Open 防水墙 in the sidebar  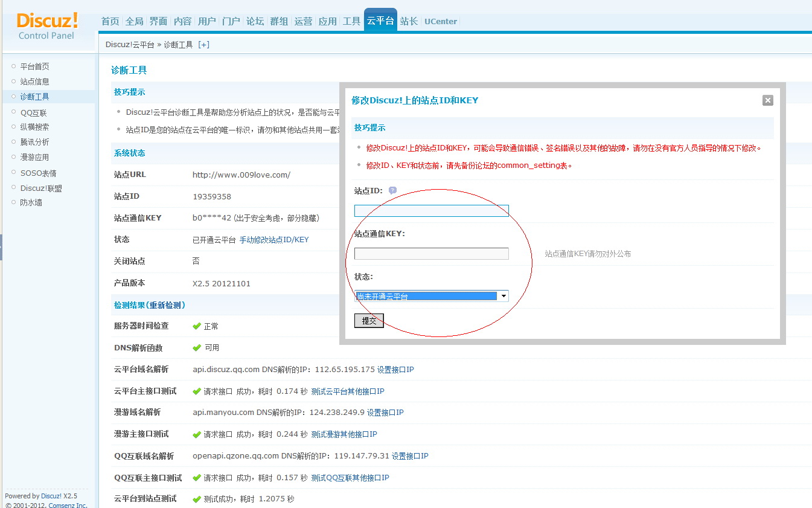pos(31,202)
